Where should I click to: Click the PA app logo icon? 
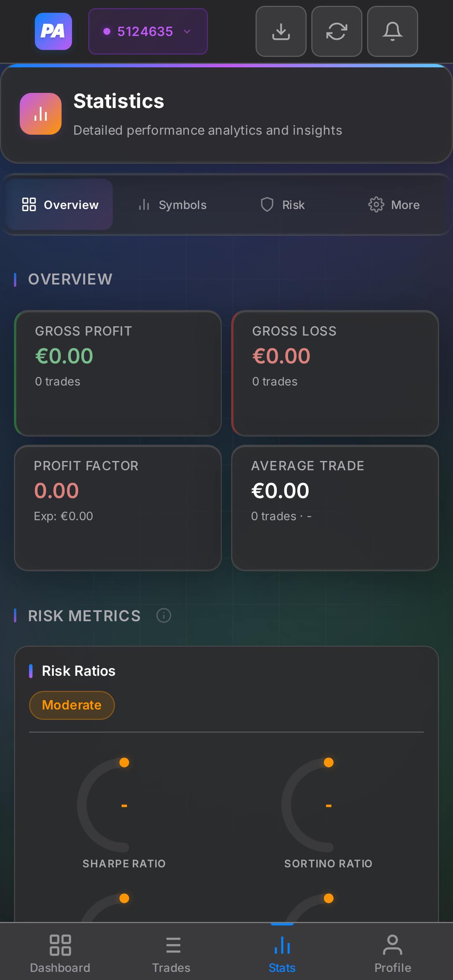[x=53, y=31]
